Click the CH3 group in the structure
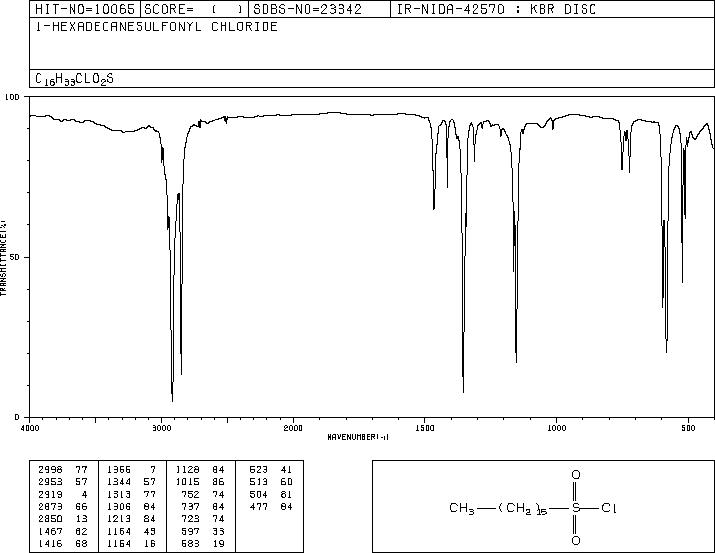The height and width of the screenshot is (553, 715). [461, 508]
